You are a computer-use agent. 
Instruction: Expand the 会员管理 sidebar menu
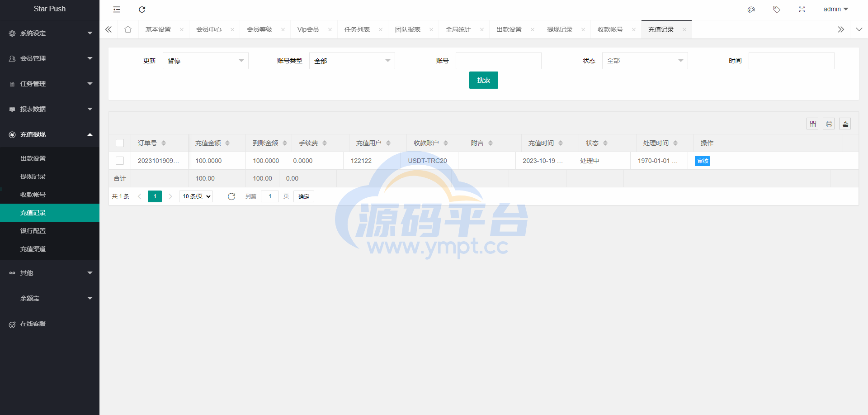[50, 58]
